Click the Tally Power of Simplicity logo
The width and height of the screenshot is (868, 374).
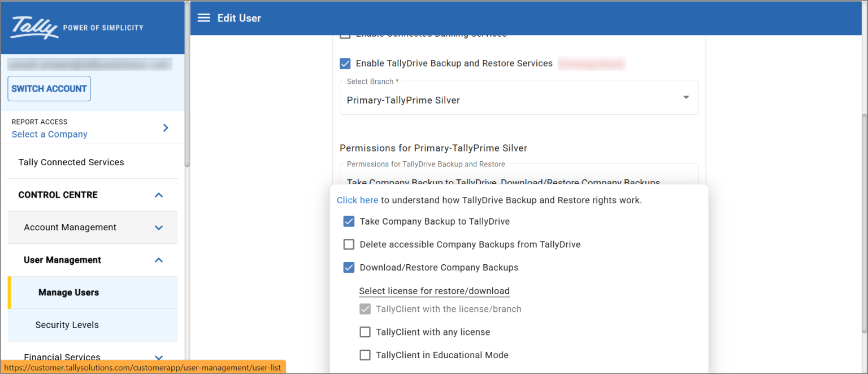[77, 27]
